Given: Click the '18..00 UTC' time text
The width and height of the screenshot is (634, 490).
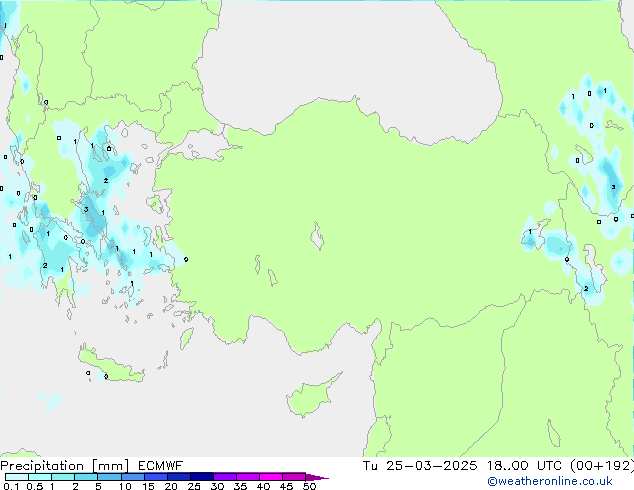Looking at the screenshot, I should click(524, 466).
